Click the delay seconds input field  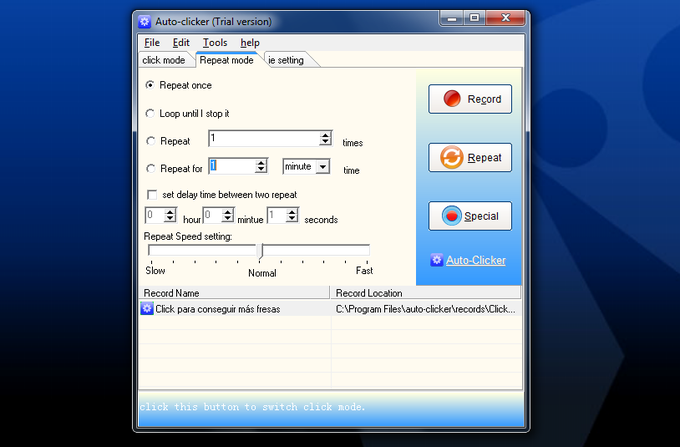pyautogui.click(x=277, y=215)
